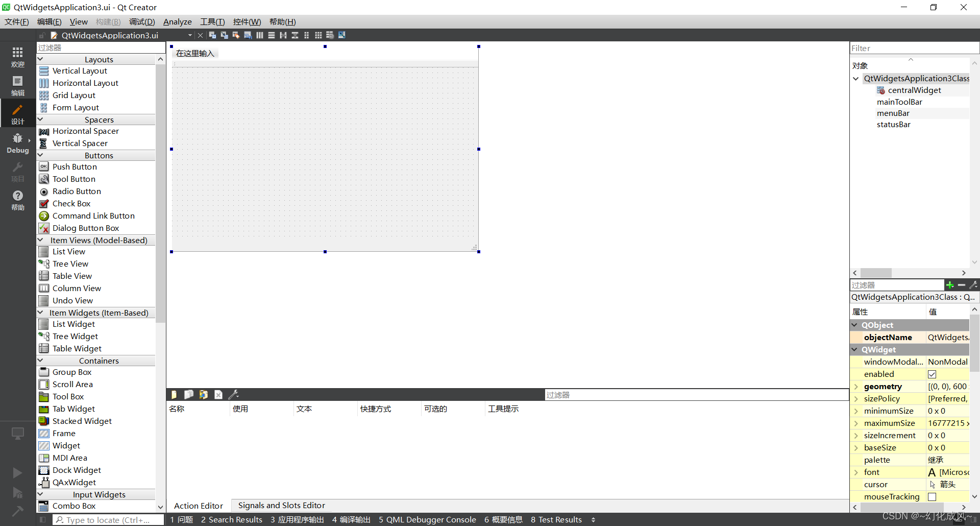Click the Edit Tab Order toolbar icon

tap(248, 35)
